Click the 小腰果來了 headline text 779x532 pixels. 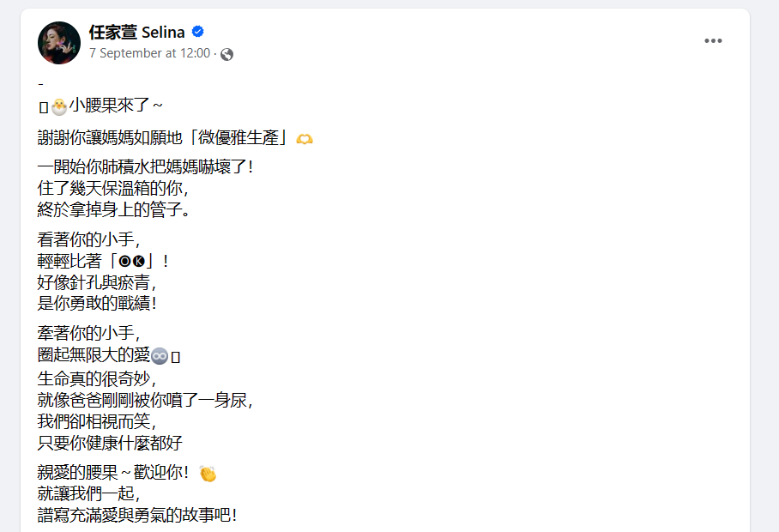coord(116,106)
